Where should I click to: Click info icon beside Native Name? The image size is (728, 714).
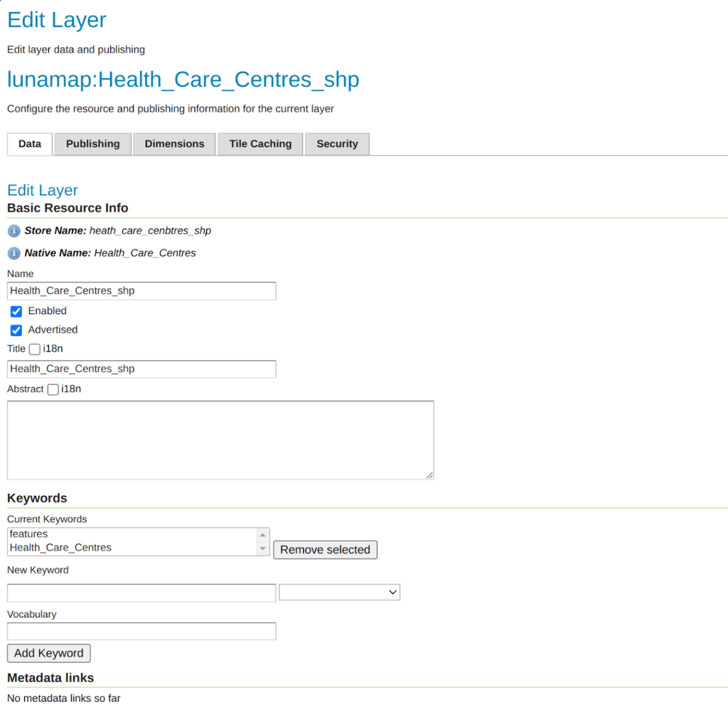coord(14,253)
